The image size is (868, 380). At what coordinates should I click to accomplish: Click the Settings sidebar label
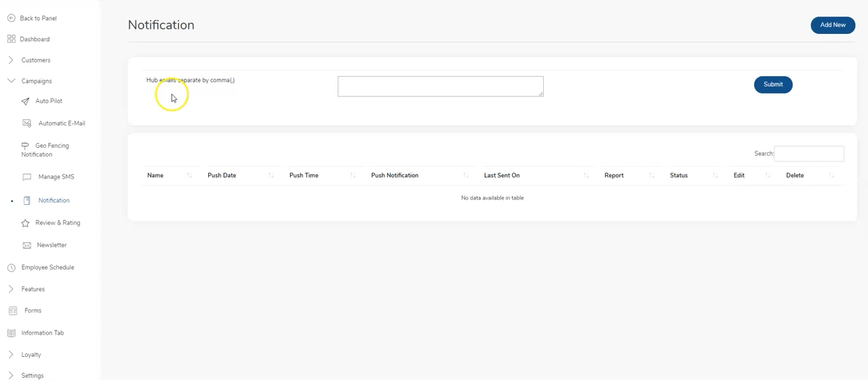click(x=33, y=376)
